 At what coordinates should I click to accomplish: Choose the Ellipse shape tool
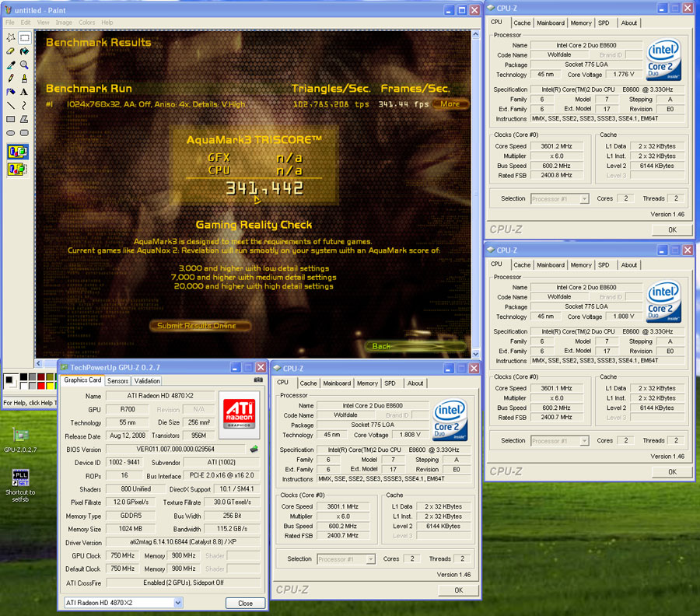(x=11, y=132)
